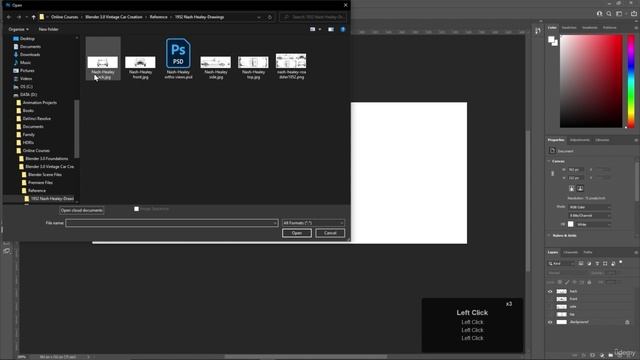Open the RGB Color mode dropdown
640x360 pixels.
coord(590,207)
